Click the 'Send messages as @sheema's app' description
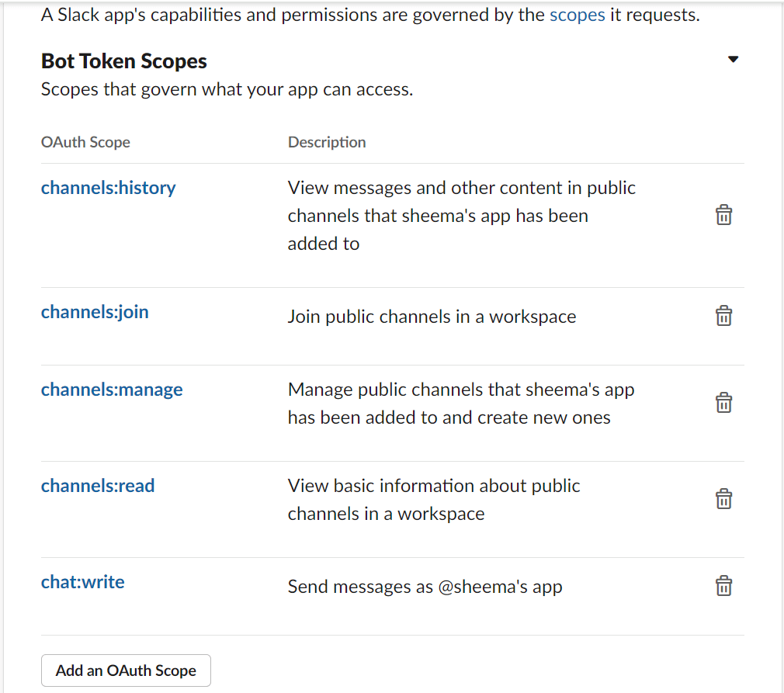The width and height of the screenshot is (784, 693). tap(425, 587)
